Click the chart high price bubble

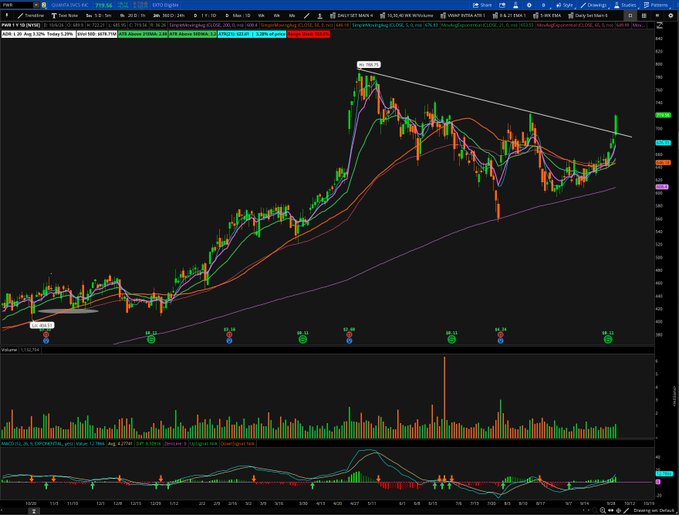(x=369, y=65)
